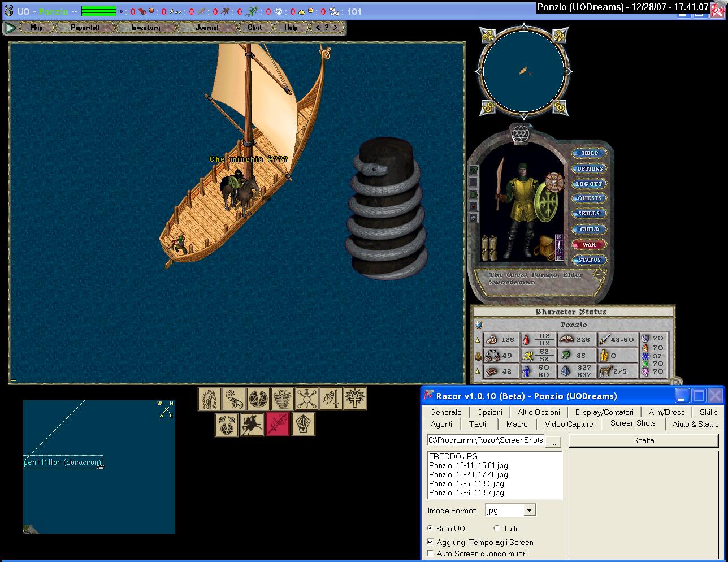Activate the hand and sword spell icon

(x=331, y=399)
